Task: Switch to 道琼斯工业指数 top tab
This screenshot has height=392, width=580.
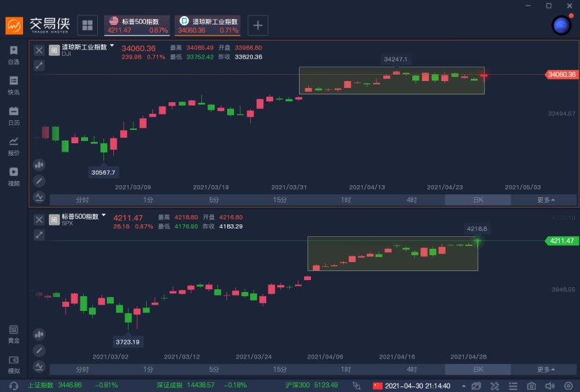Action: [208, 25]
